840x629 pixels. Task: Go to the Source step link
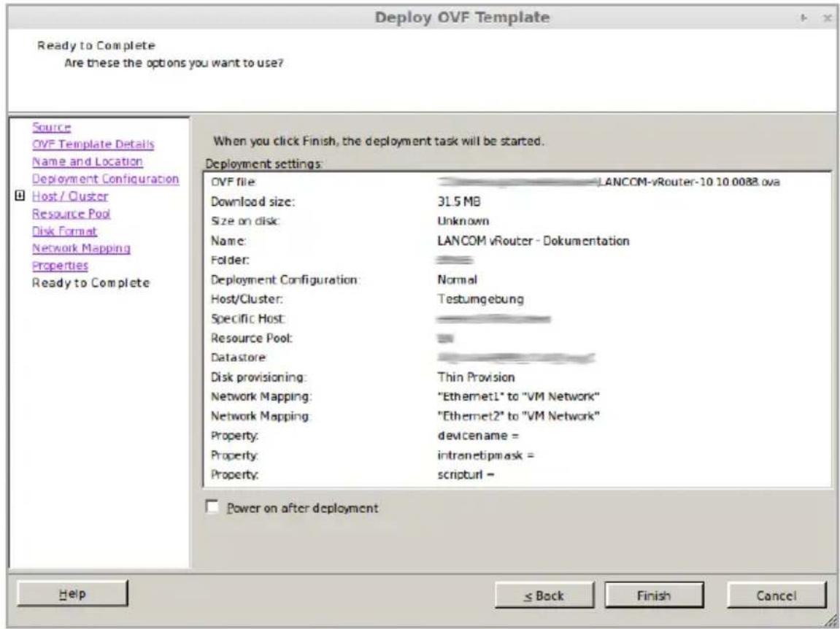click(x=51, y=128)
